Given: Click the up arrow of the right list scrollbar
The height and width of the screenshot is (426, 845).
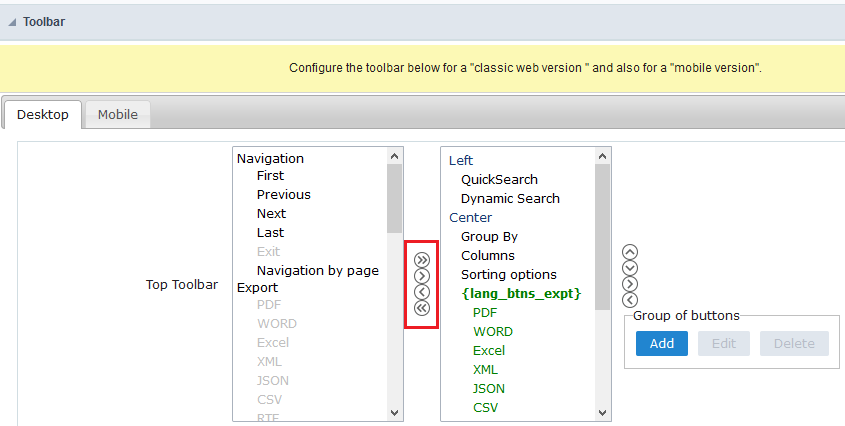Looking at the screenshot, I should point(602,156).
